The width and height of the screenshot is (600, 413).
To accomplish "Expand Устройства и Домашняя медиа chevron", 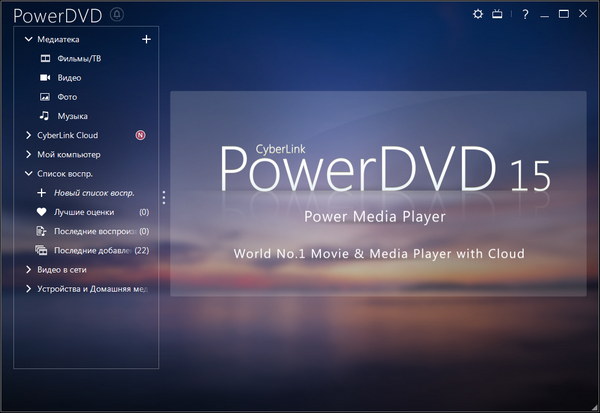I will pyautogui.click(x=28, y=289).
